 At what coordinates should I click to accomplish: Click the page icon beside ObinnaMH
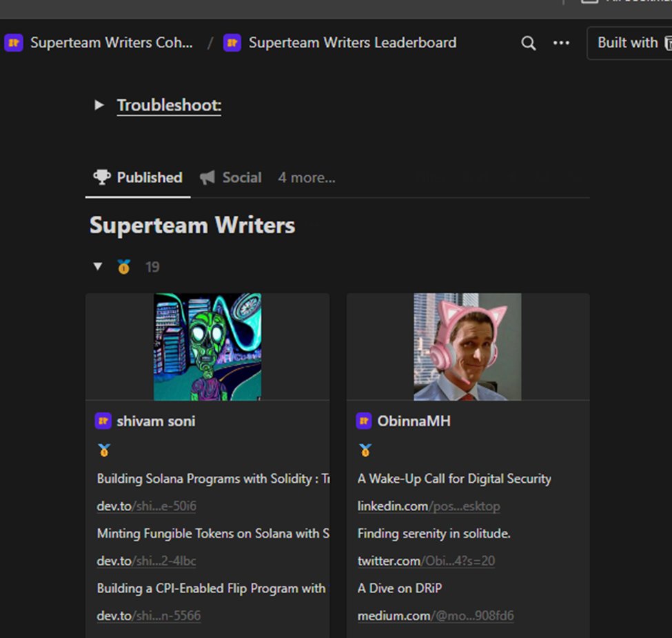coord(364,421)
